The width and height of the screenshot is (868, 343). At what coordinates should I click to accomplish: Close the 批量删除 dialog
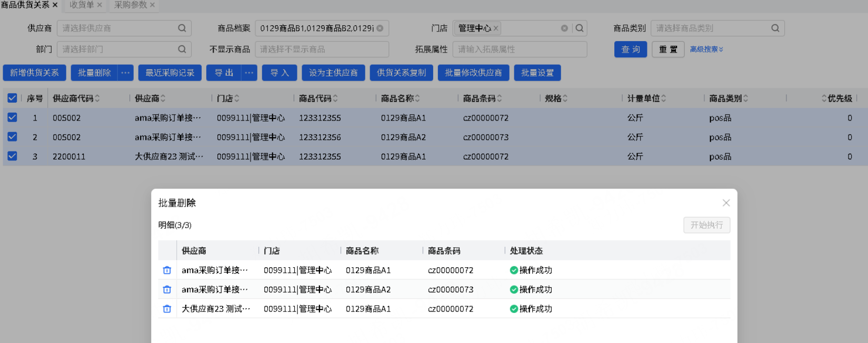coord(726,203)
